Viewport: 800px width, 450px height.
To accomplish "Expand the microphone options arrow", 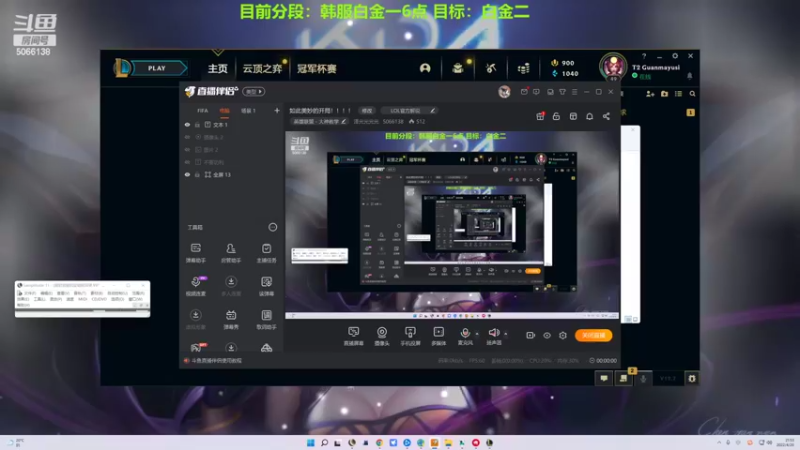I will 477,334.
